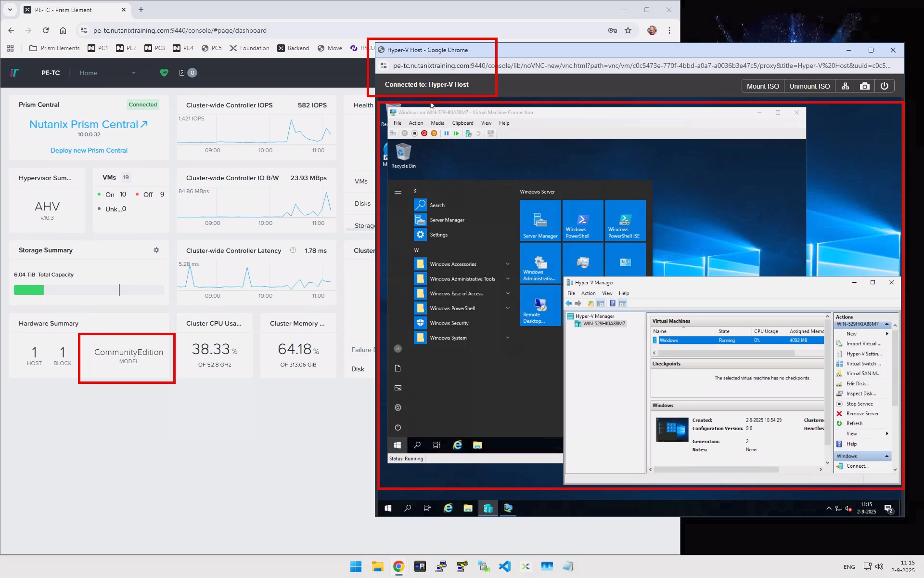Click the storage capacity usage bar

click(x=89, y=290)
